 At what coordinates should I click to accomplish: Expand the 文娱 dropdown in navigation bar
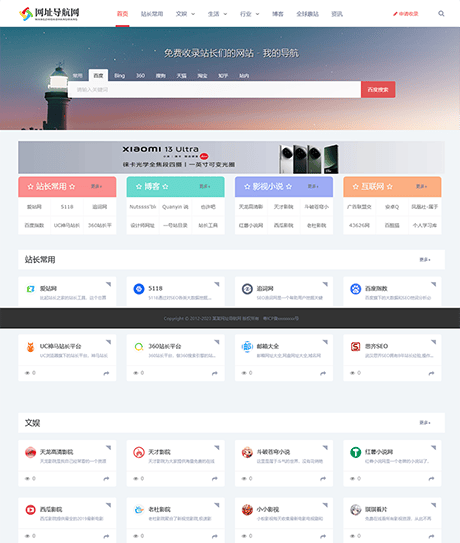click(185, 14)
